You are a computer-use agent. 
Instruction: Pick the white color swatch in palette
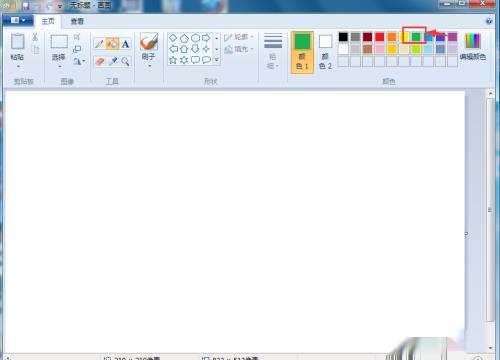[x=343, y=49]
